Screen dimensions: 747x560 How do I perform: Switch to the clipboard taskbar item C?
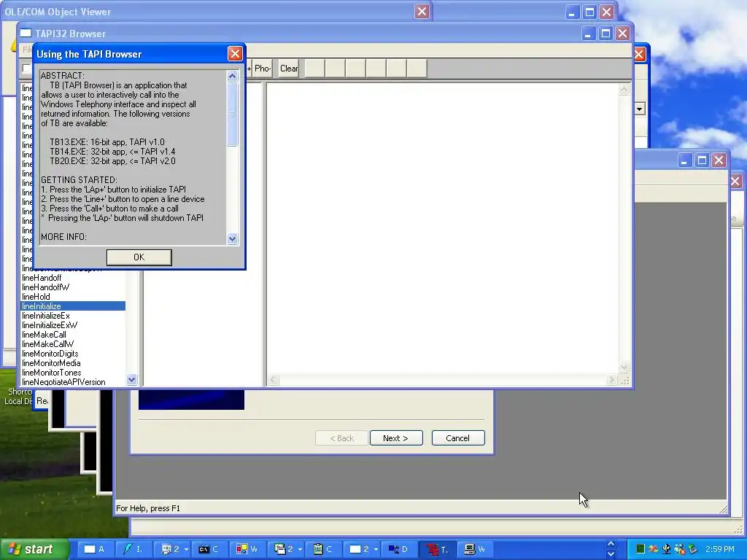click(x=324, y=549)
